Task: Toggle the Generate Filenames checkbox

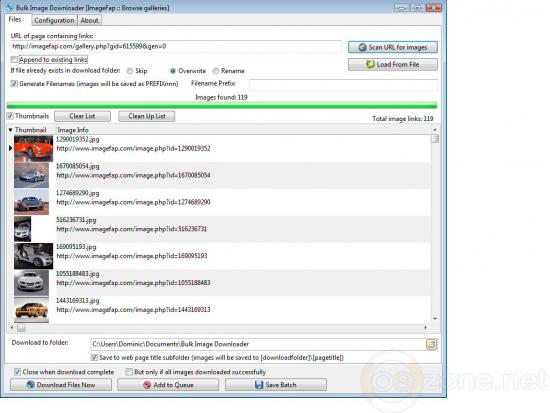Action: tap(14, 84)
